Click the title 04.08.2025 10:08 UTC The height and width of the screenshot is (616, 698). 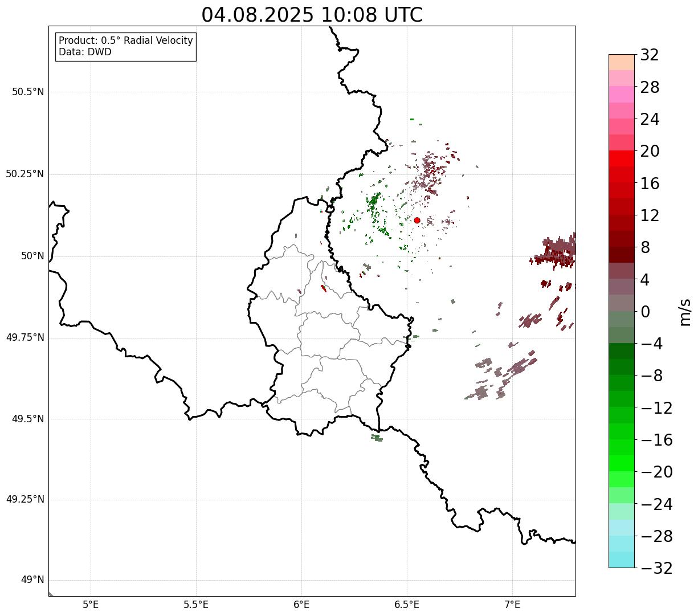312,15
